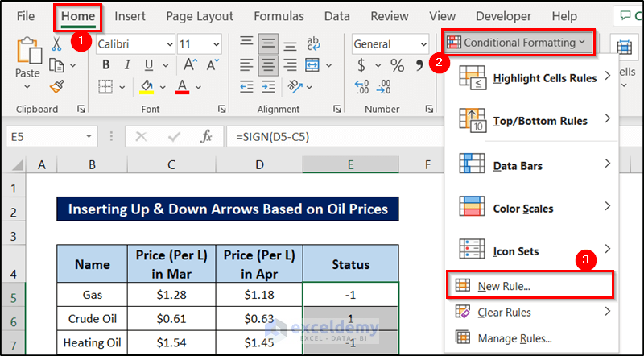Open the Copy dropdown arrow
The image size is (644, 356).
pos(72,65)
